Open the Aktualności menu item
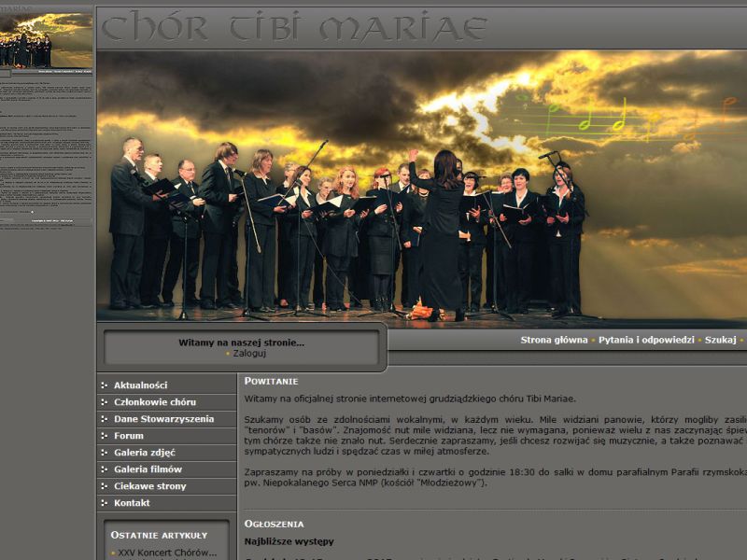The width and height of the screenshot is (747, 560). click(x=140, y=385)
